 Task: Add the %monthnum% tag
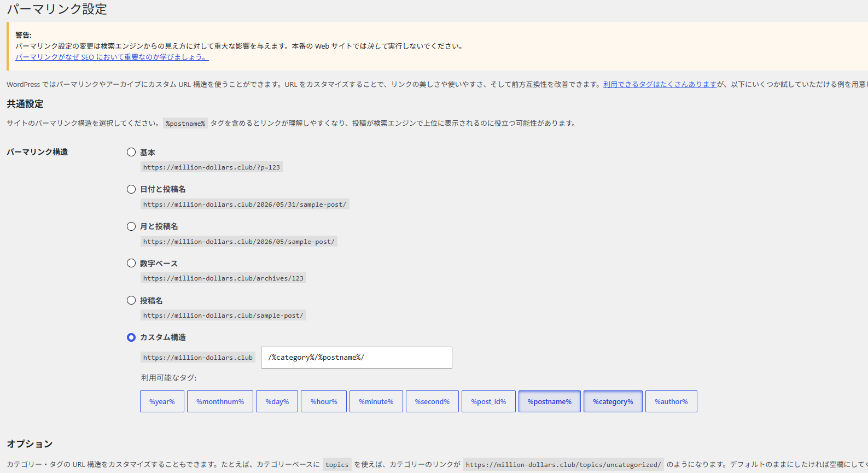(x=220, y=401)
